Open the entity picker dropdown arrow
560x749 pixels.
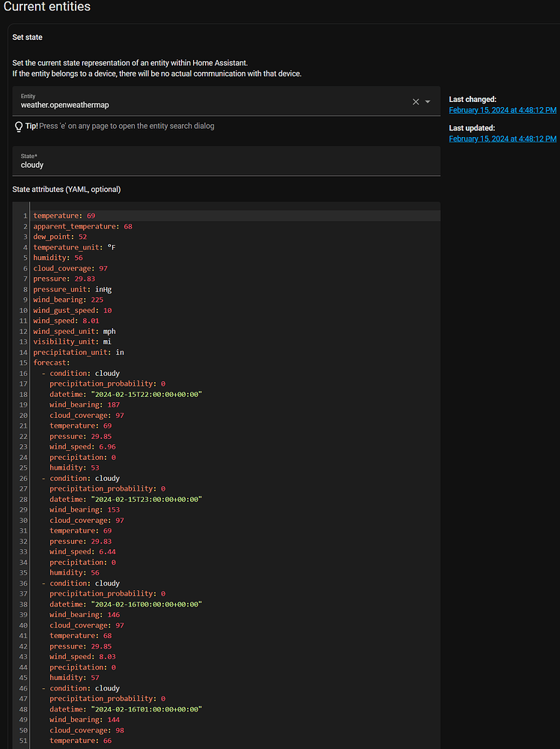coord(427,102)
